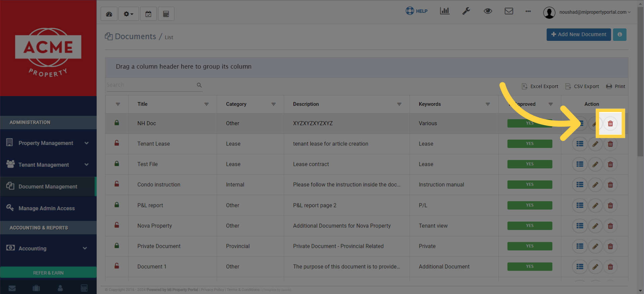View details list for Tenant Lease
644x294 pixels.
click(580, 144)
